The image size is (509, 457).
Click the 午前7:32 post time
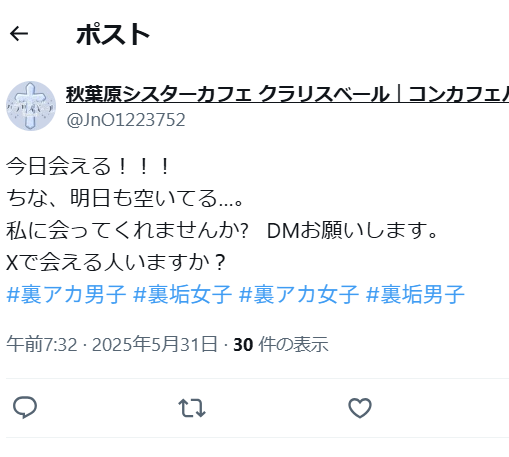point(42,344)
